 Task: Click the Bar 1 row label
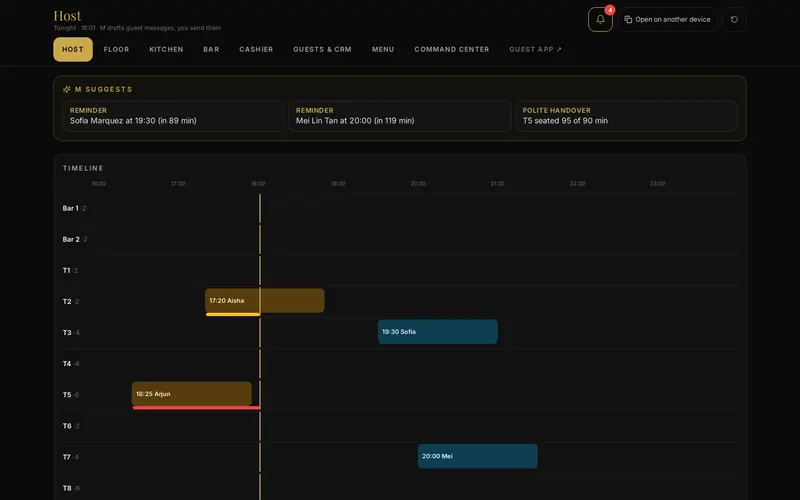tap(74, 208)
